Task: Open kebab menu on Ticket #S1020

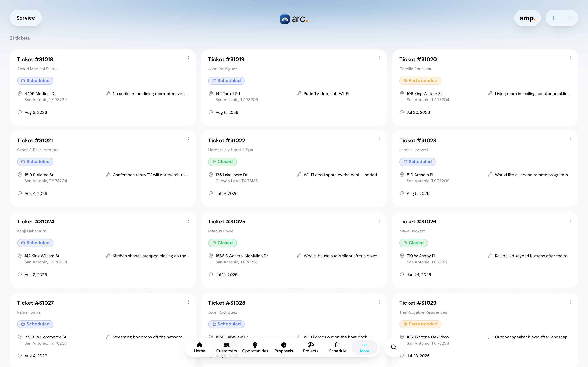Action: point(571,59)
